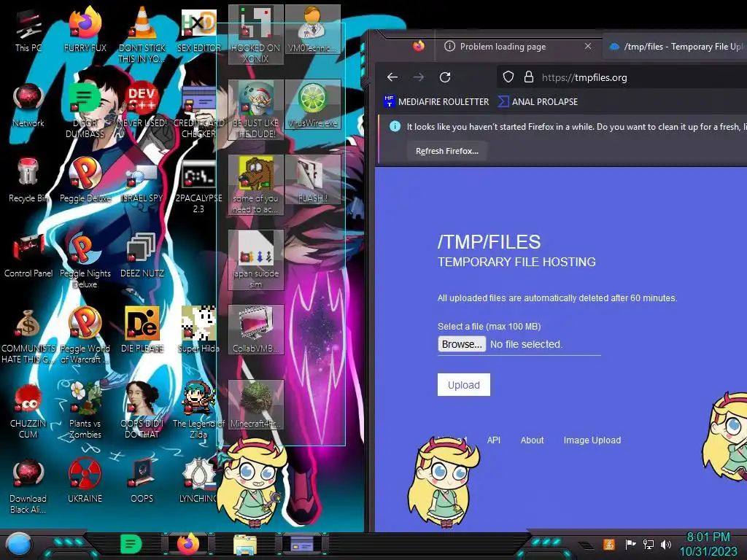Image resolution: width=747 pixels, height=560 pixels.
Task: Switch to Firefox from the taskbar
Action: [x=188, y=544]
